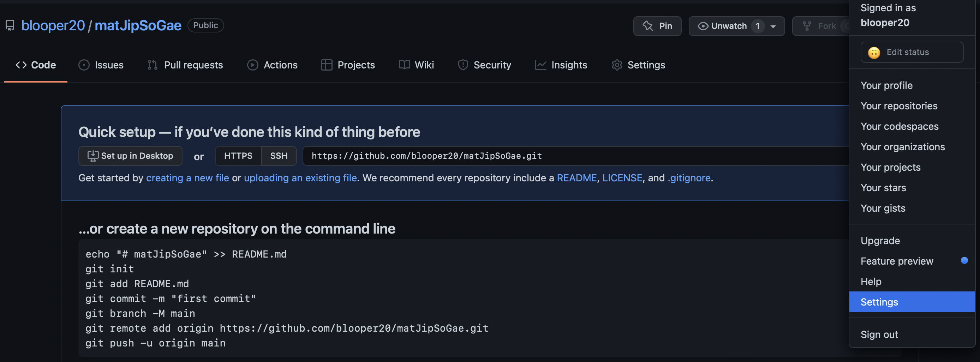
Task: Follow uploading an existing file link
Action: point(300,178)
